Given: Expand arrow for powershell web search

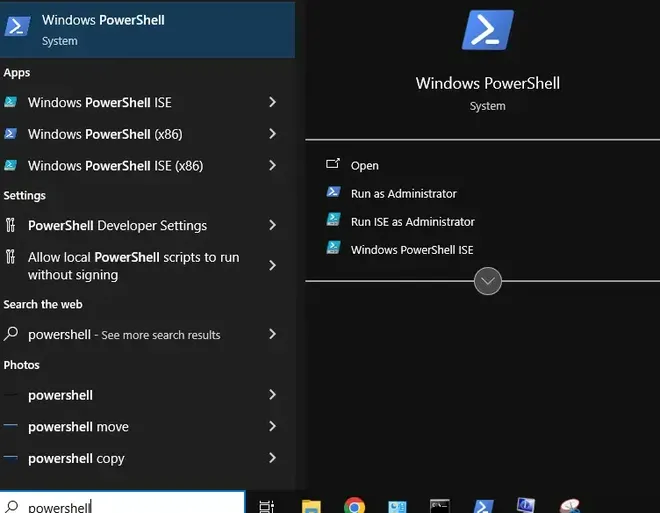Looking at the screenshot, I should (272, 334).
